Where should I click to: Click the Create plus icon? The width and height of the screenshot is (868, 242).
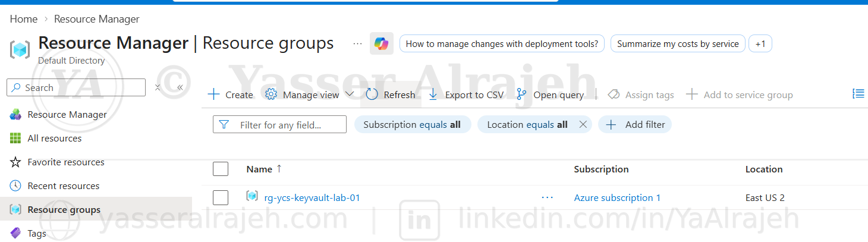213,95
